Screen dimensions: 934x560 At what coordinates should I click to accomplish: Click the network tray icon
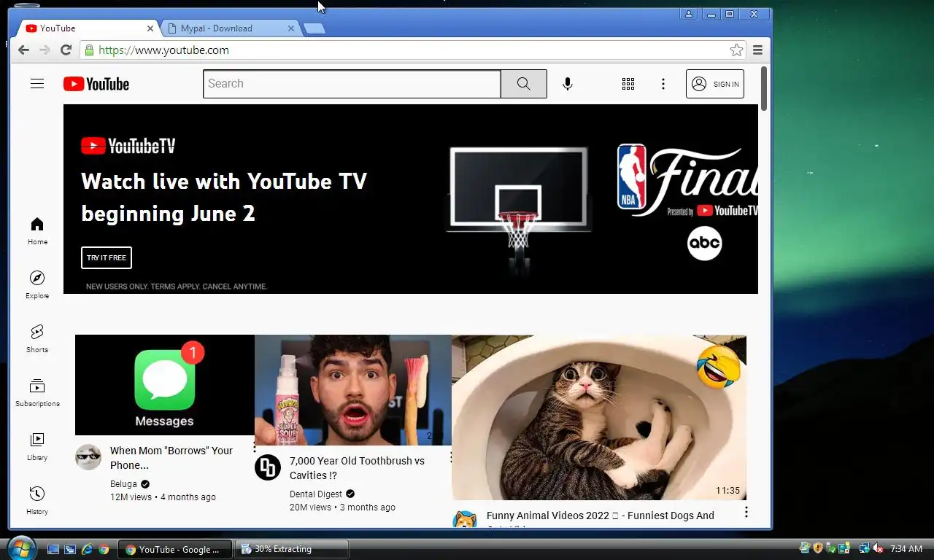pos(865,548)
